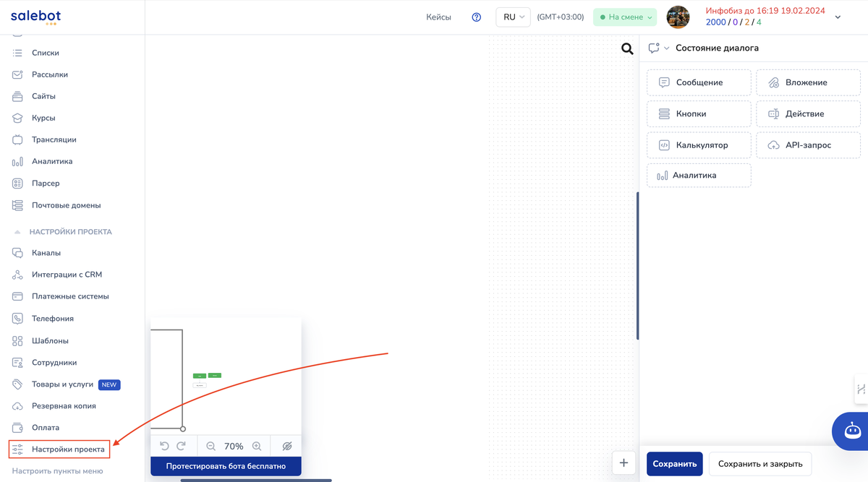868x482 pixels.
Task: Click the salebot logo
Action: pyautogui.click(x=35, y=17)
